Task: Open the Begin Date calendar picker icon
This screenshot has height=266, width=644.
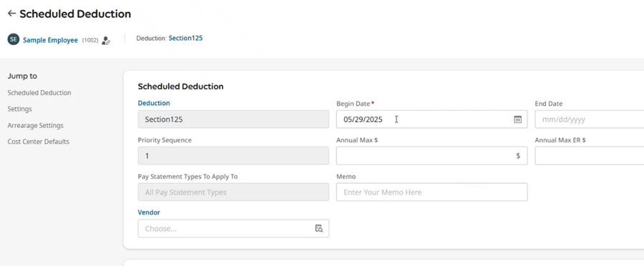Action: click(x=517, y=119)
